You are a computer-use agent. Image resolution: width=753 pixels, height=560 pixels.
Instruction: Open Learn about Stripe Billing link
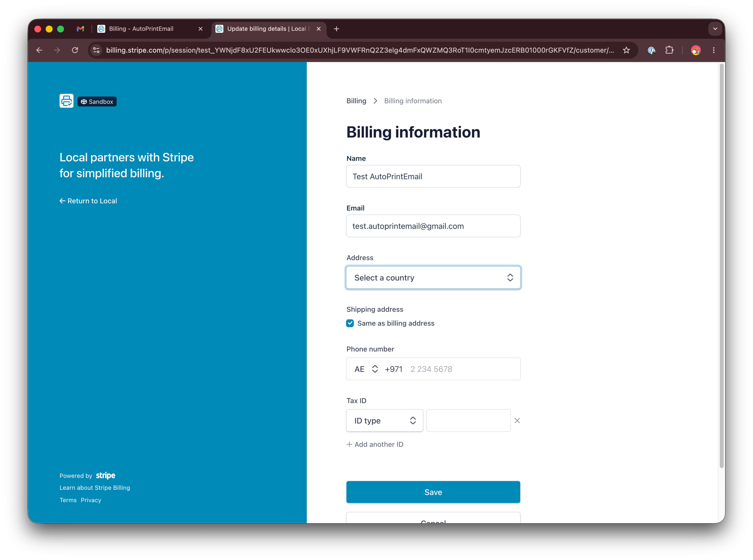click(x=95, y=488)
